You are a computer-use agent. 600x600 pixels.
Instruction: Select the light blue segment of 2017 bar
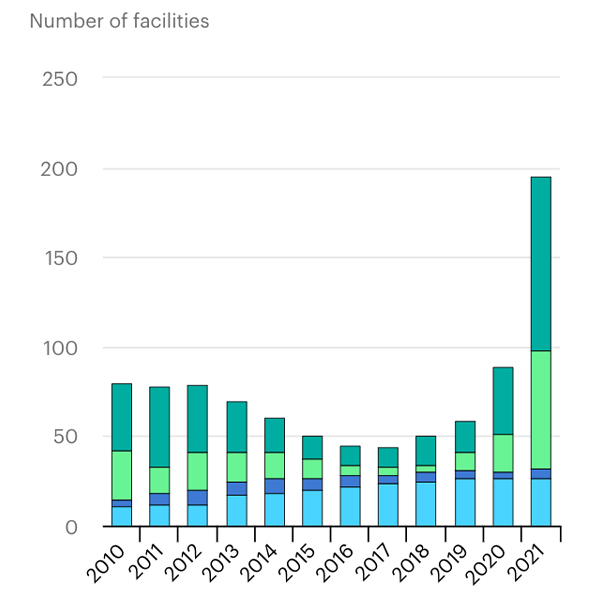point(388,505)
